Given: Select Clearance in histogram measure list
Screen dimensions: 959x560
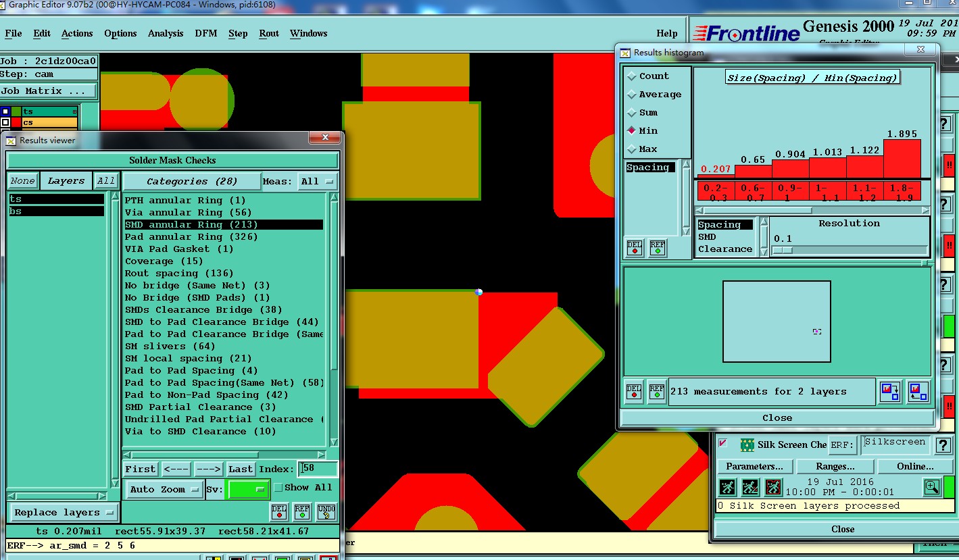Looking at the screenshot, I should tap(725, 249).
